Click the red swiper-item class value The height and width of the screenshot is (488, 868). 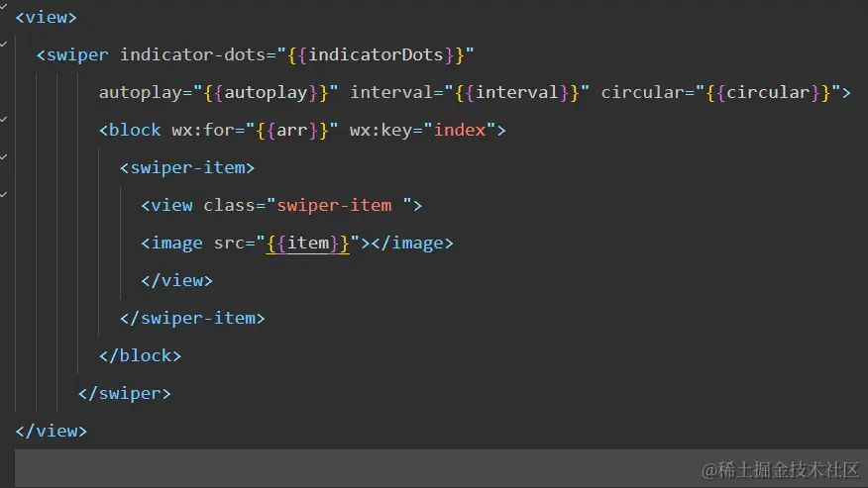coord(334,205)
